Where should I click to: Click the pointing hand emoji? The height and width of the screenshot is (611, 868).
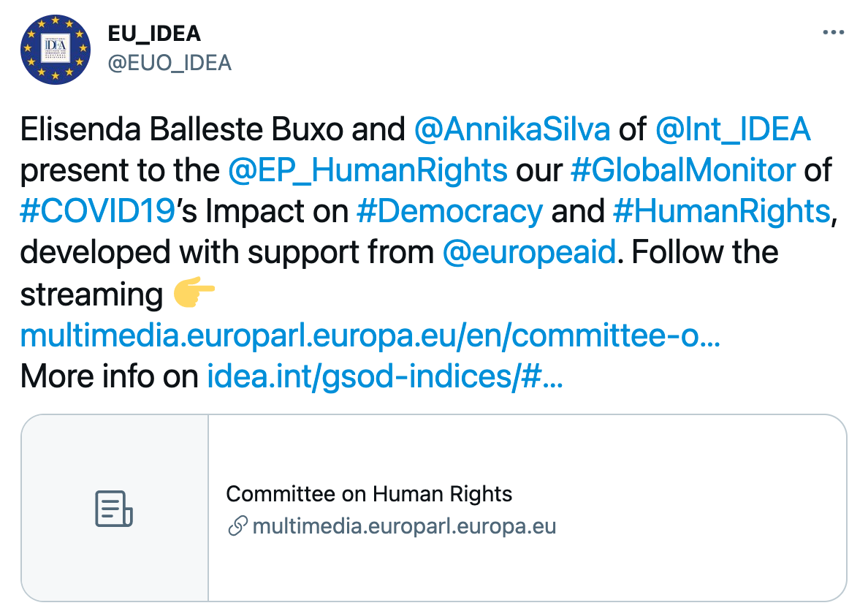pos(194,294)
